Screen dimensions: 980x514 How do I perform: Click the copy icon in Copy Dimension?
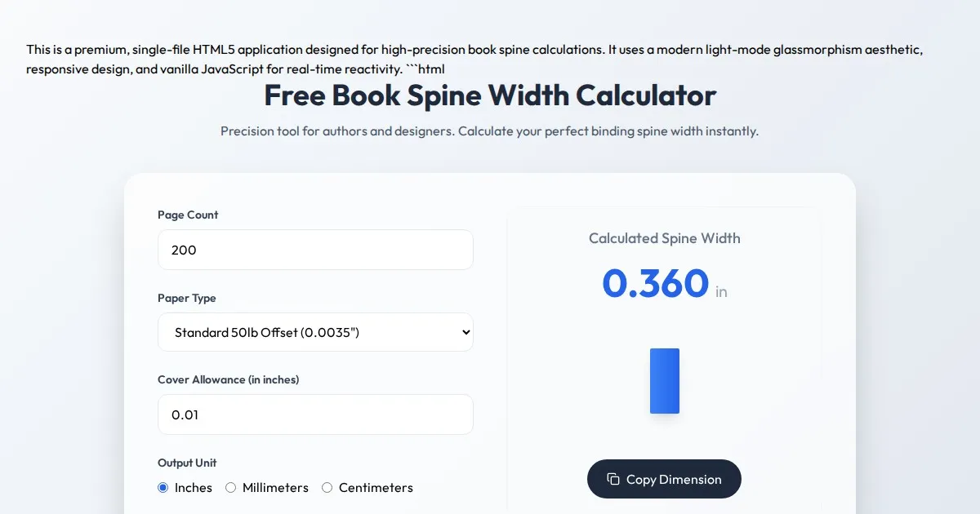[613, 479]
